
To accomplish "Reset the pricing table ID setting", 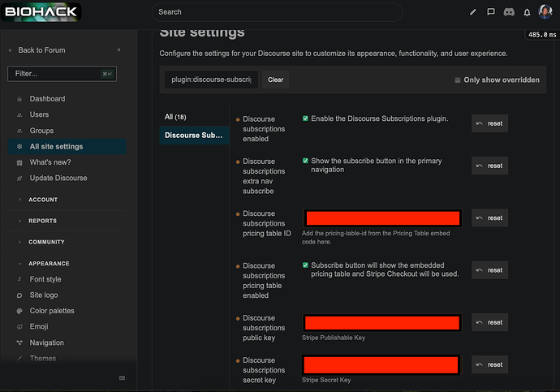I will pos(489,218).
